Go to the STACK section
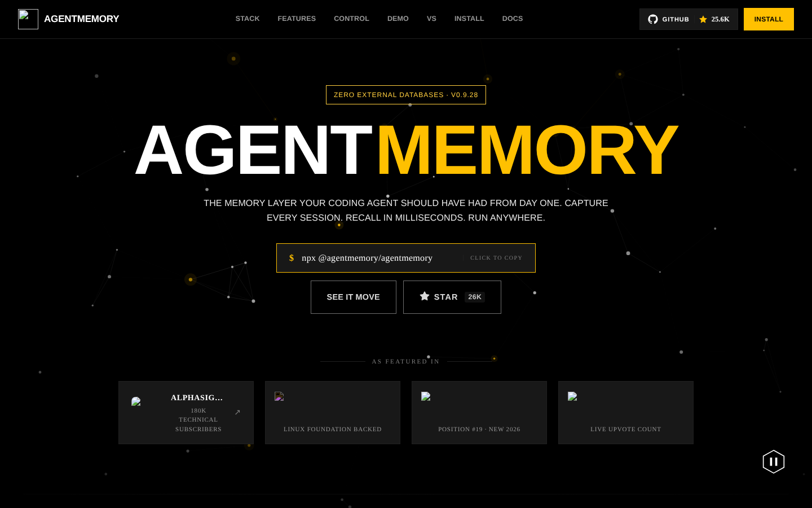Viewport: 812px width, 508px height. point(248,19)
